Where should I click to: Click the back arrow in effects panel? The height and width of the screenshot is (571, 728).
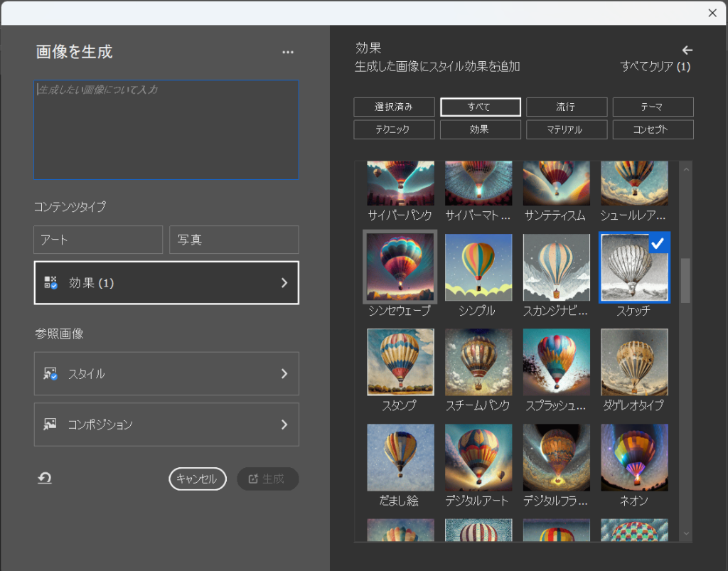pyautogui.click(x=687, y=50)
